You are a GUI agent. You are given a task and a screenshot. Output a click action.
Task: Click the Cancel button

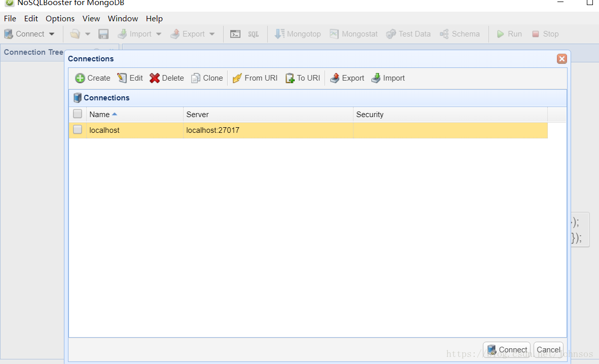click(x=548, y=349)
